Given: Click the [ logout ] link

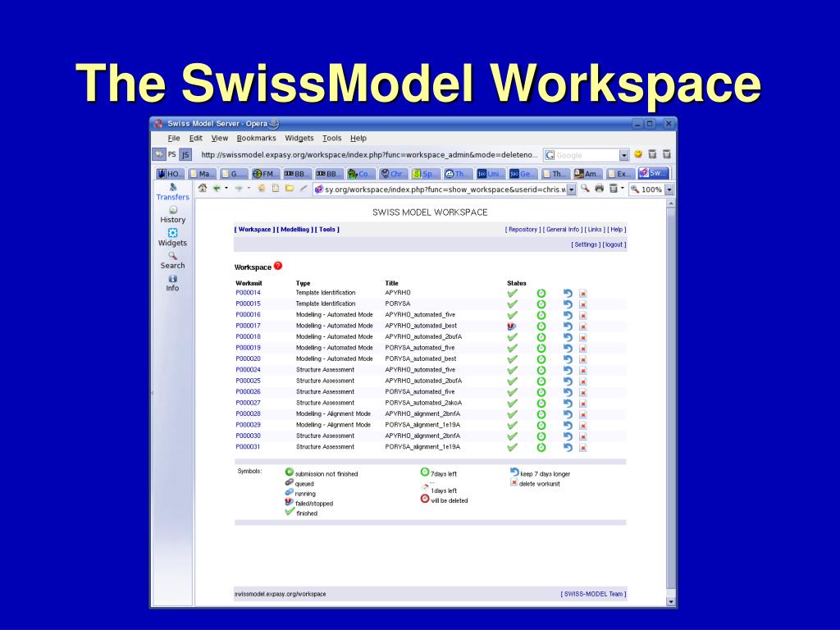Looking at the screenshot, I should coord(614,244).
